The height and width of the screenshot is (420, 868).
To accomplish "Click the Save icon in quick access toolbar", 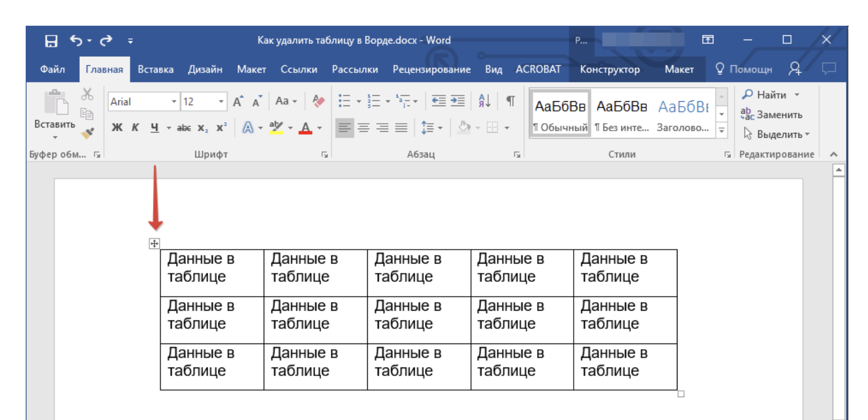I will click(x=51, y=41).
